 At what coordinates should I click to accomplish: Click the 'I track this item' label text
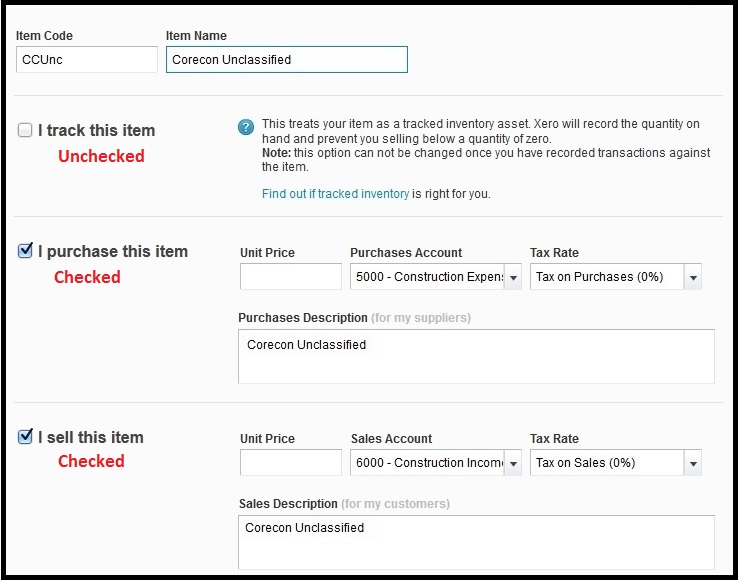[x=96, y=130]
